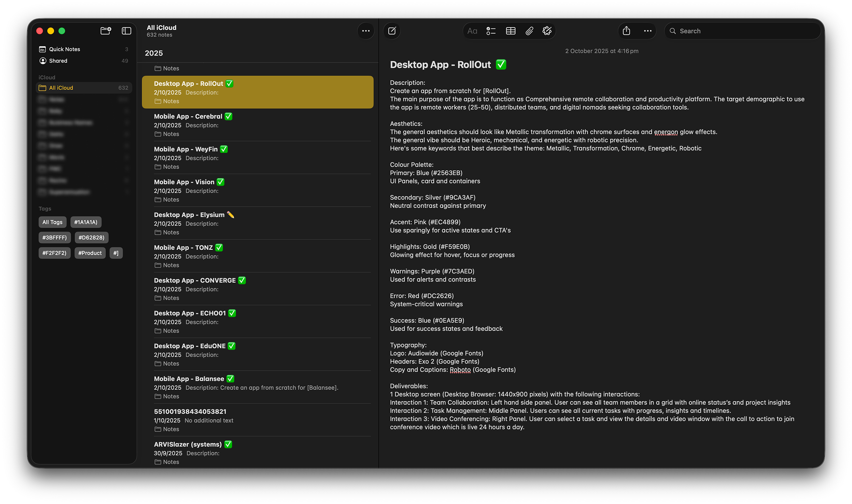Select the All iCloud folder
Viewport: 852px width, 504px height.
(84, 88)
